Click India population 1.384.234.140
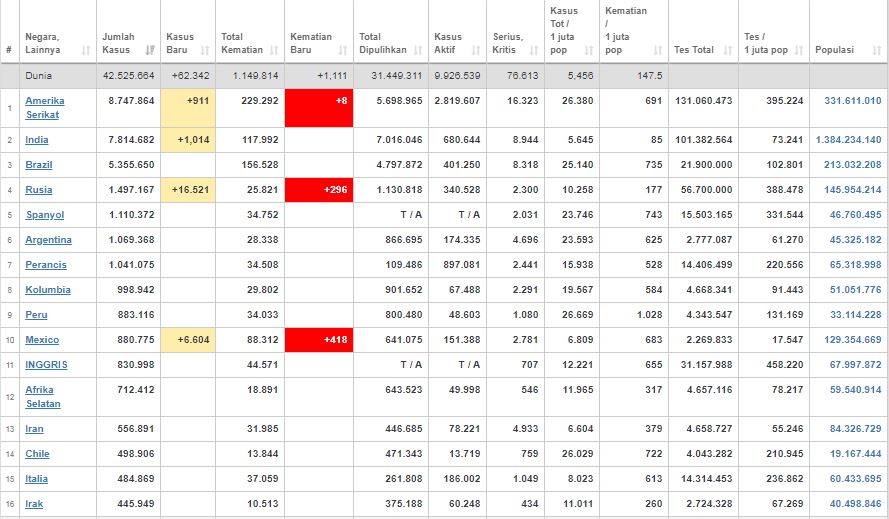889x519 pixels. click(849, 140)
